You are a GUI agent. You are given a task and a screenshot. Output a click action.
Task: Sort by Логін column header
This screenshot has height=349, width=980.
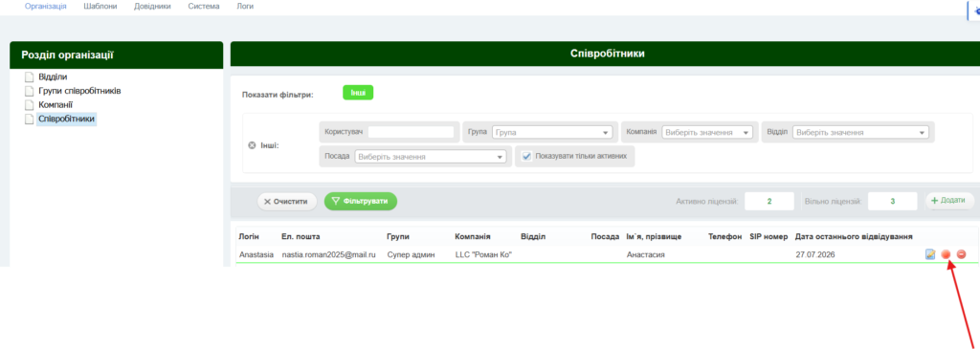click(x=250, y=237)
